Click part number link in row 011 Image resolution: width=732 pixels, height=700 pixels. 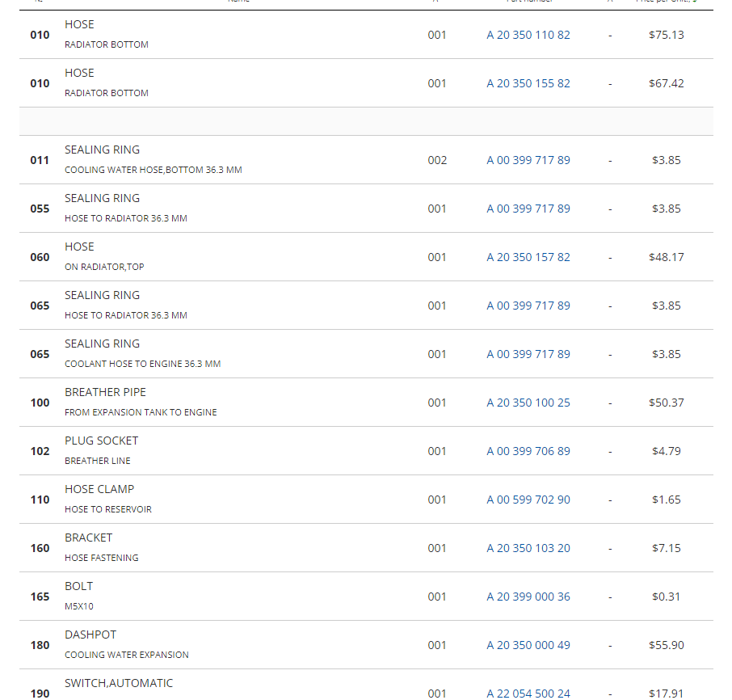(x=528, y=160)
